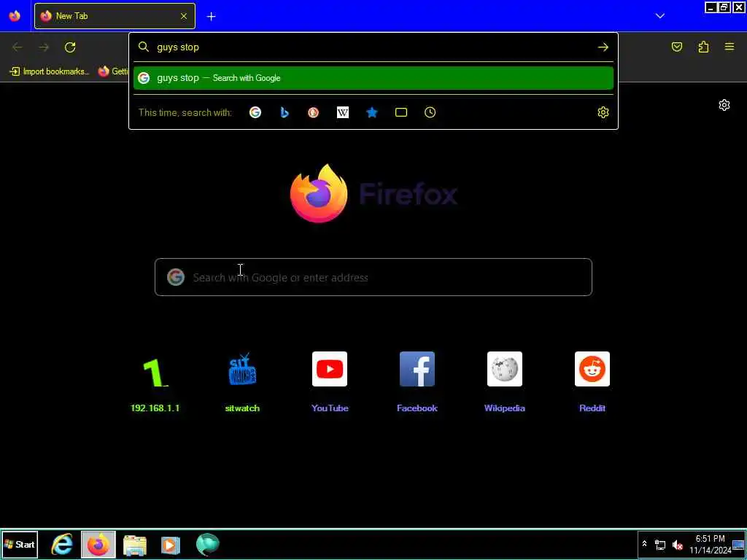The image size is (747, 560).
Task: Open the Extensions puzzle icon
Action: point(703,47)
